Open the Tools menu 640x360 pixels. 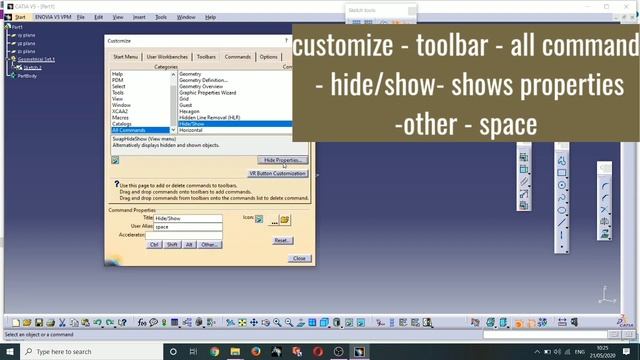click(x=161, y=17)
